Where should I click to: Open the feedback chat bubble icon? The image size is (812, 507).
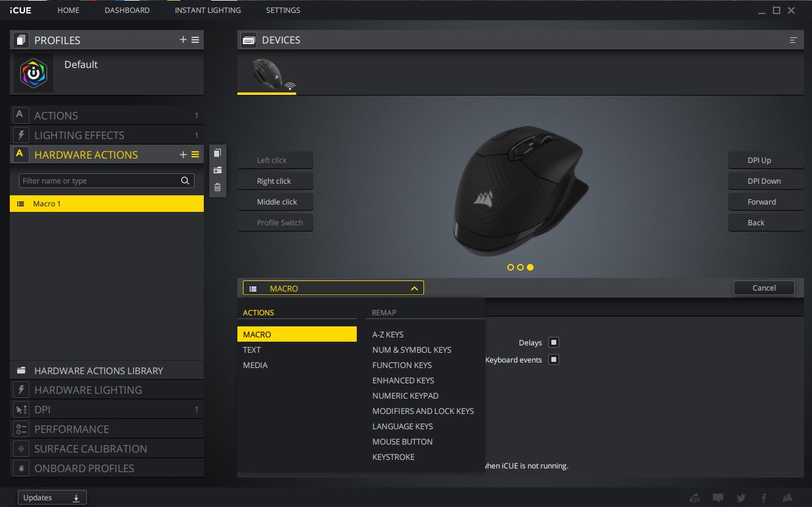coord(718,498)
